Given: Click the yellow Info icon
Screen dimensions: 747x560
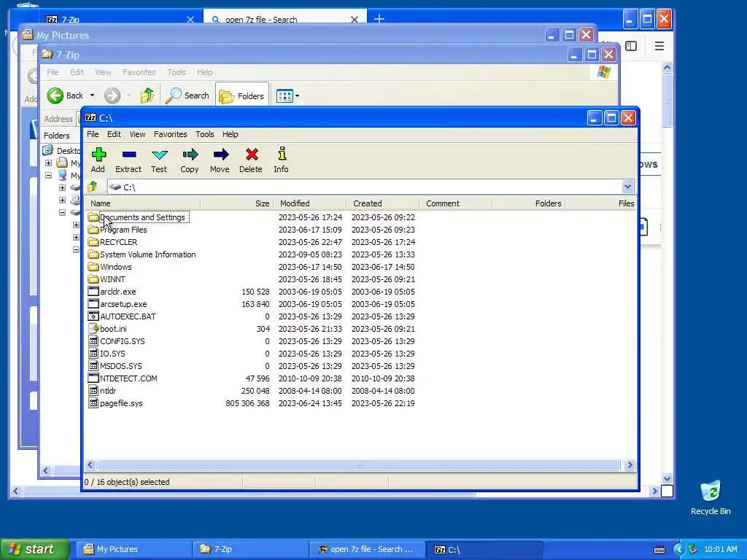Looking at the screenshot, I should coord(282,153).
